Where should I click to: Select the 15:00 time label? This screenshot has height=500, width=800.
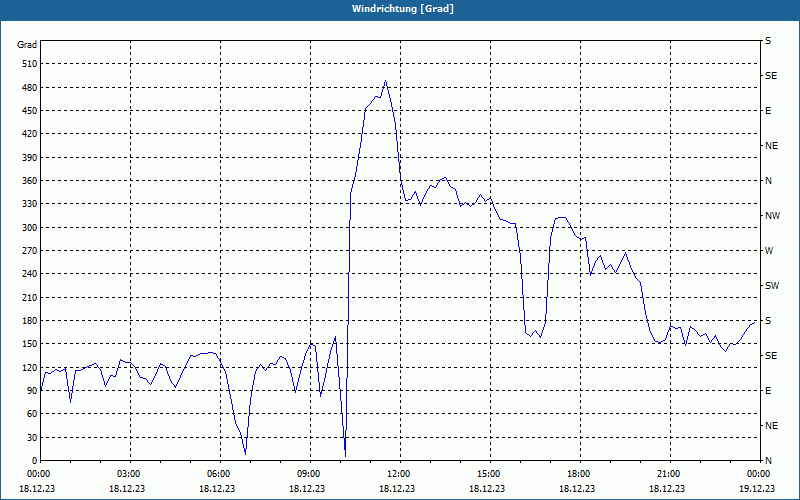[490, 473]
